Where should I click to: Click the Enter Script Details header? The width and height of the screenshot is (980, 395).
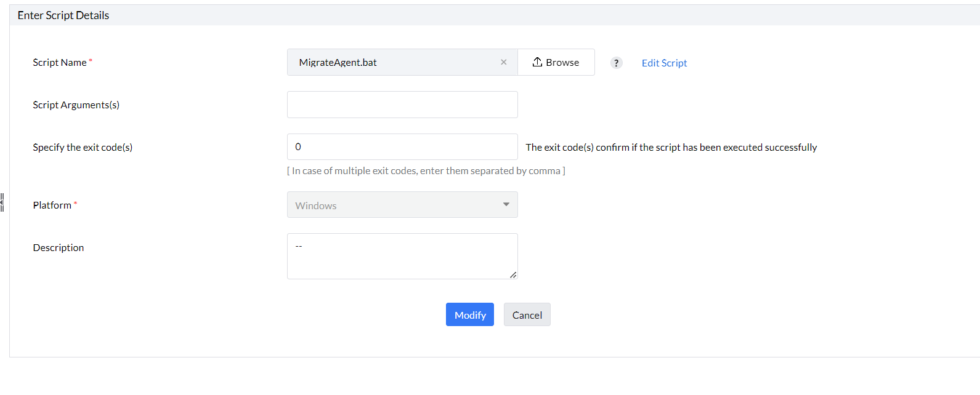click(x=63, y=15)
